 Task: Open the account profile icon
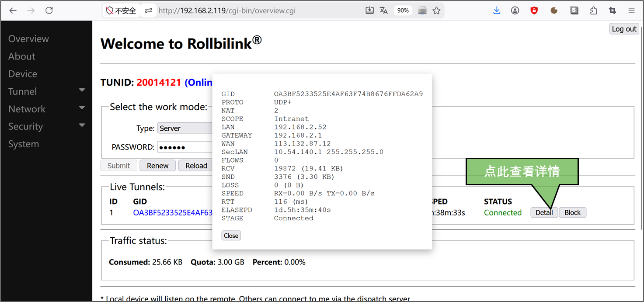(x=515, y=10)
